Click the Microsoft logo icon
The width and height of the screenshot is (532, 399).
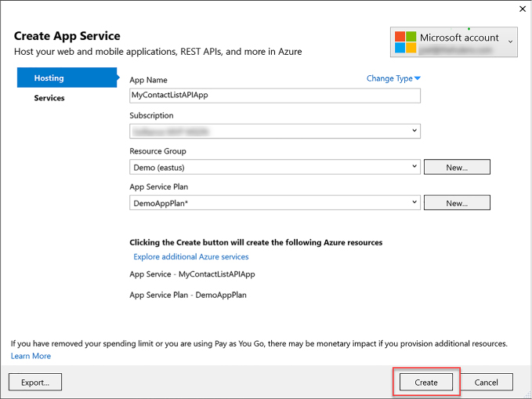click(x=405, y=42)
